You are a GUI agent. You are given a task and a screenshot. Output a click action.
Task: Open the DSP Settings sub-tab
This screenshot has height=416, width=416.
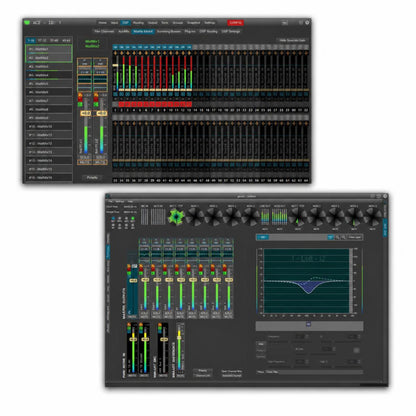point(230,31)
